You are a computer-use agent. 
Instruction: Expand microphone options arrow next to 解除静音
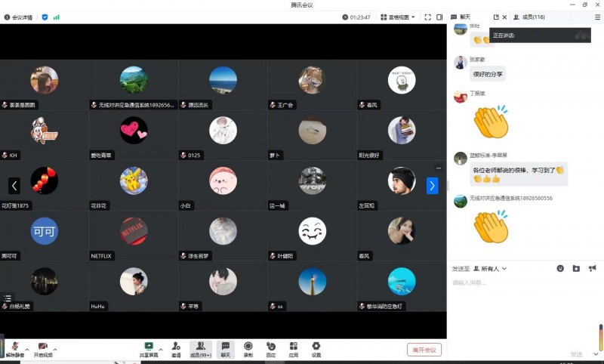pos(26,348)
